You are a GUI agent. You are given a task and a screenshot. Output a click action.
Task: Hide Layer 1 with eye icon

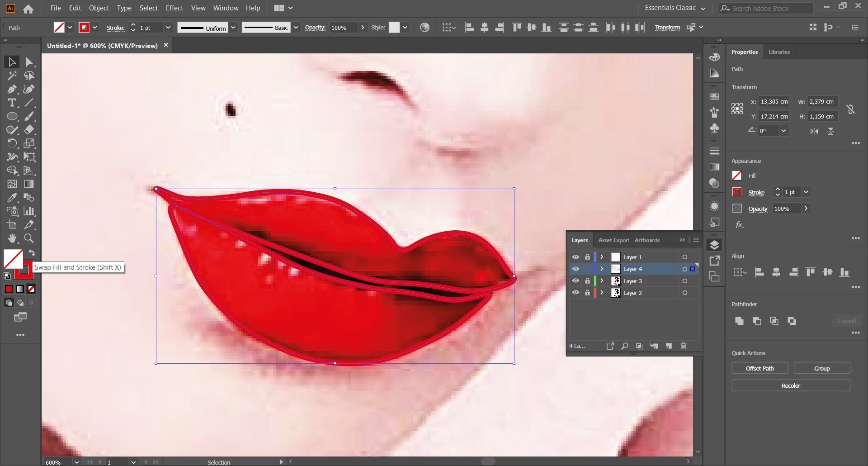point(576,257)
